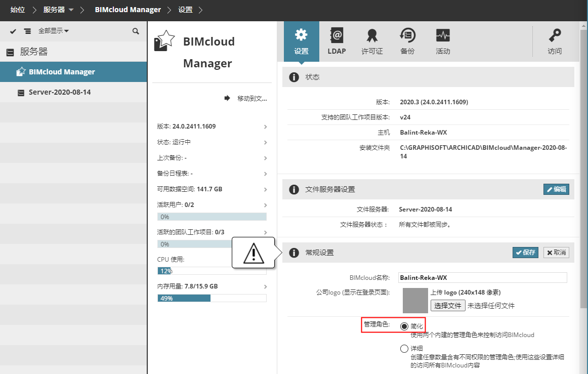Click the BIMcloud名称 input field
This screenshot has width=588, height=374.
click(482, 278)
